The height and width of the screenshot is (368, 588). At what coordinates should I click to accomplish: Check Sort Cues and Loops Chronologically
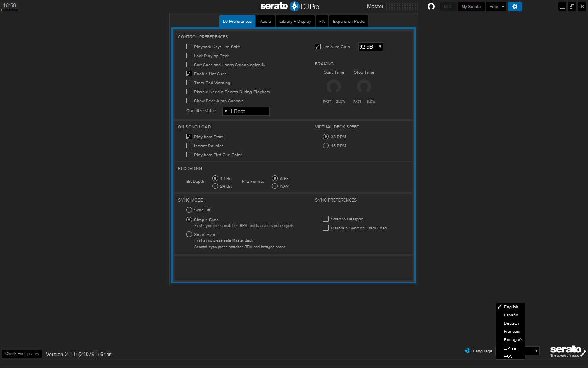(x=189, y=65)
